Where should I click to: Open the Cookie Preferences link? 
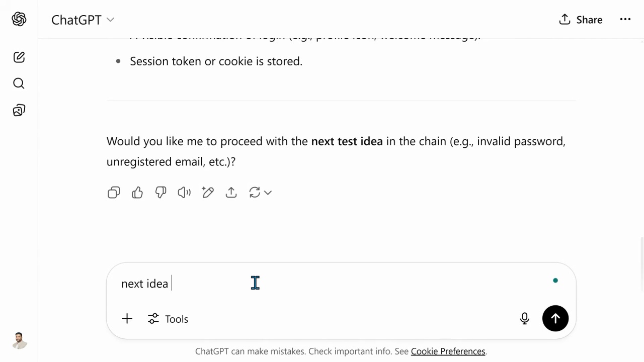[448, 351]
